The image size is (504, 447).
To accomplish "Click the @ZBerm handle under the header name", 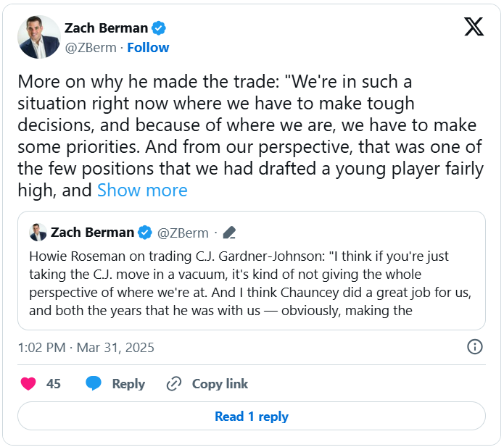I will coord(90,48).
